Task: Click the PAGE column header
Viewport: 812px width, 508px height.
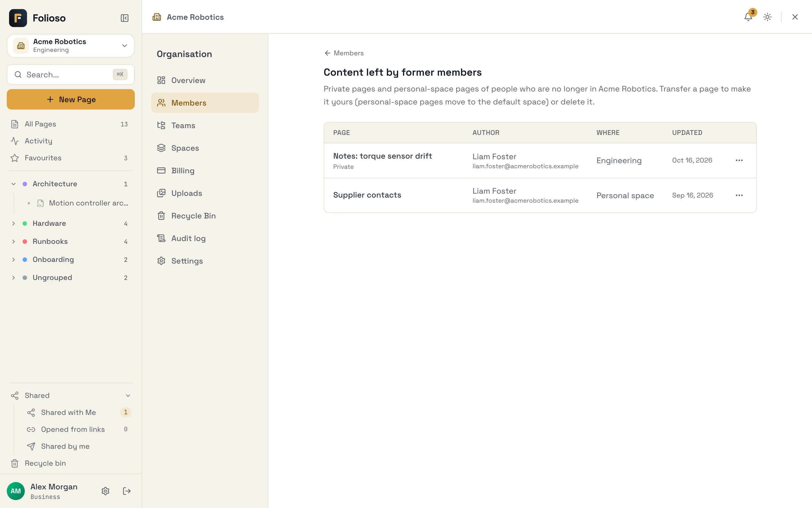Action: point(342,133)
